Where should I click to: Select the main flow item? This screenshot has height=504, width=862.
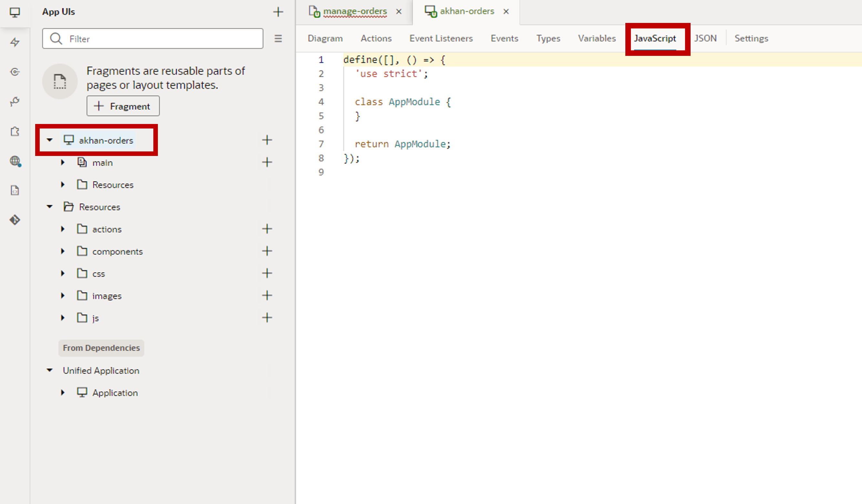click(102, 163)
